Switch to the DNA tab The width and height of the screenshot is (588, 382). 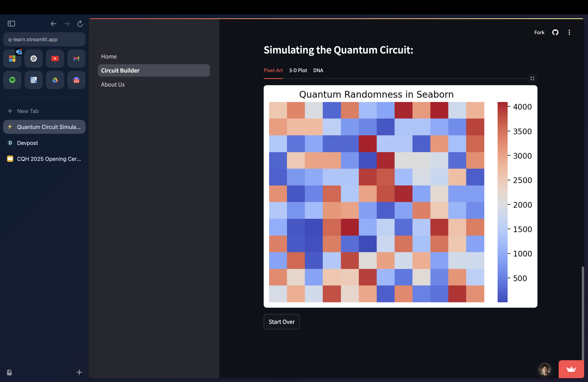pyautogui.click(x=318, y=70)
